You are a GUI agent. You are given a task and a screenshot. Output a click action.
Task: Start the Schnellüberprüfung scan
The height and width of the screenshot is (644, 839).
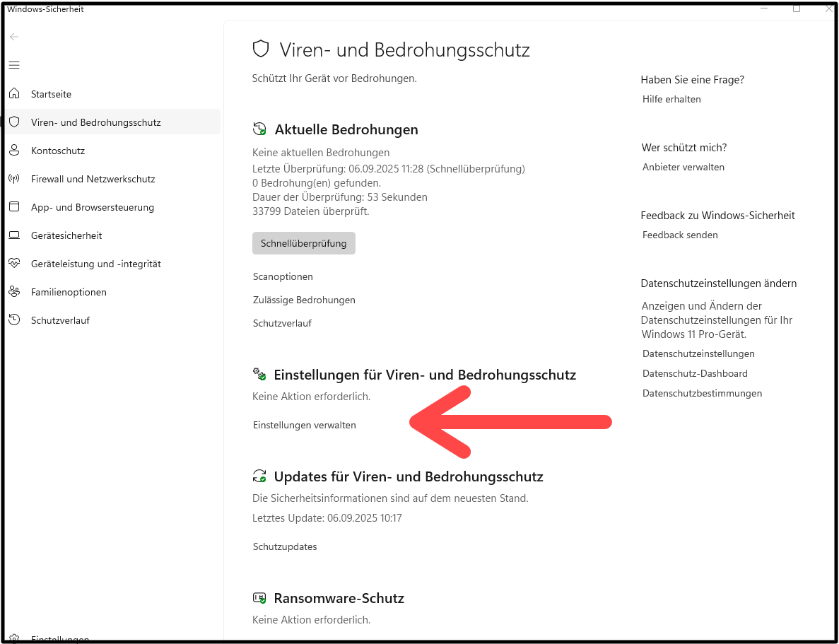pos(304,243)
